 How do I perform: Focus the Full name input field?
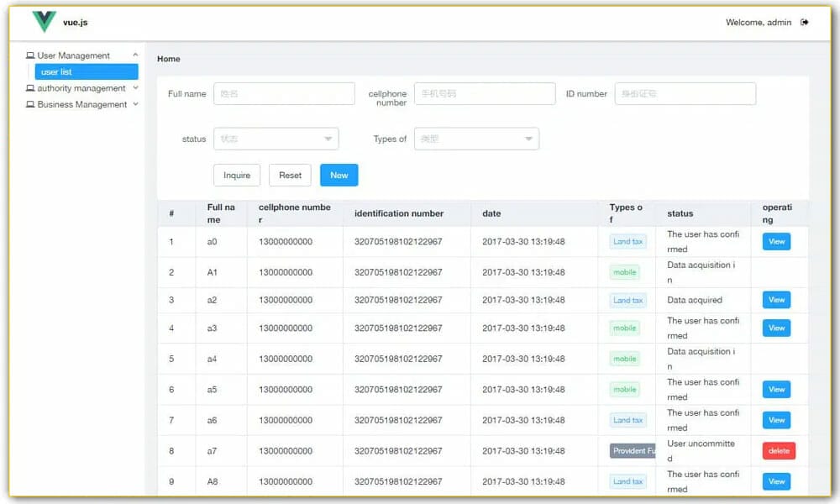[x=284, y=94]
